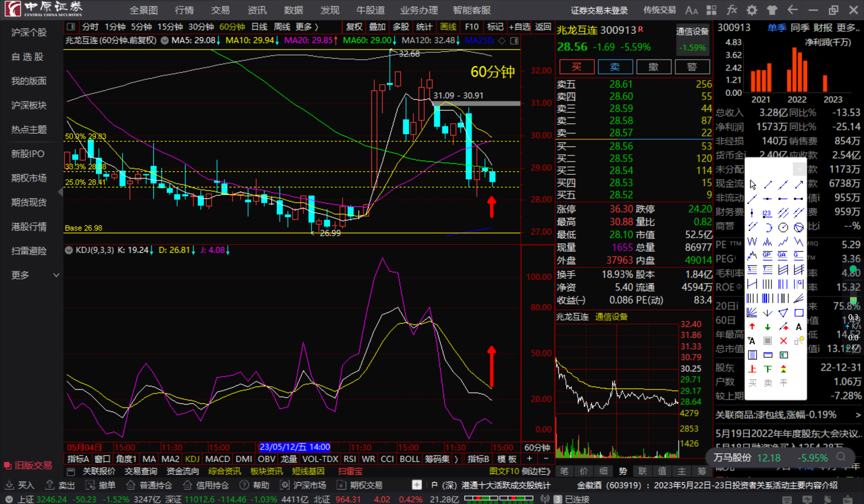
Task: Toggle the MA settings circle beside 兆龙互连 title
Action: pyautogui.click(x=165, y=40)
